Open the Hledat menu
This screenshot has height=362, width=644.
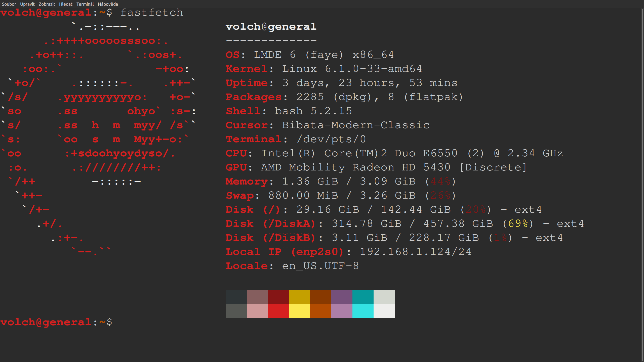66,4
